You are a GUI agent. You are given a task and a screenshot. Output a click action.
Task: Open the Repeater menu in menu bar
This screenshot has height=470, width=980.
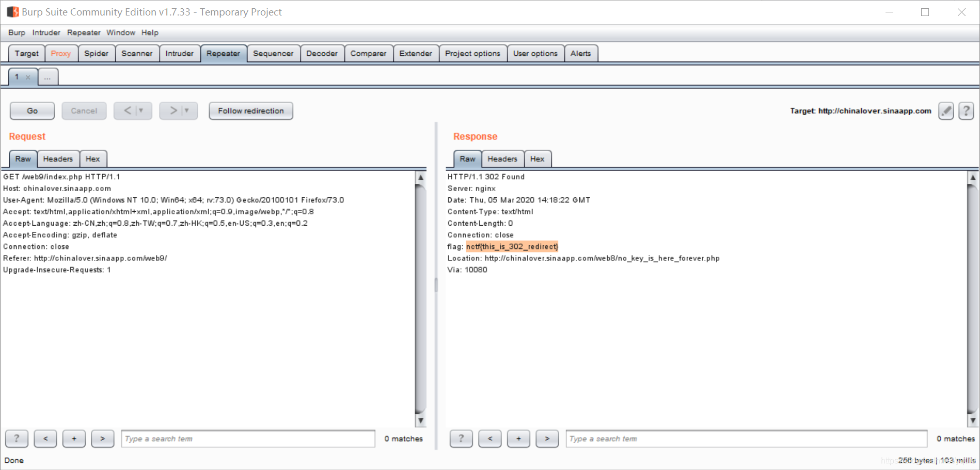click(84, 33)
